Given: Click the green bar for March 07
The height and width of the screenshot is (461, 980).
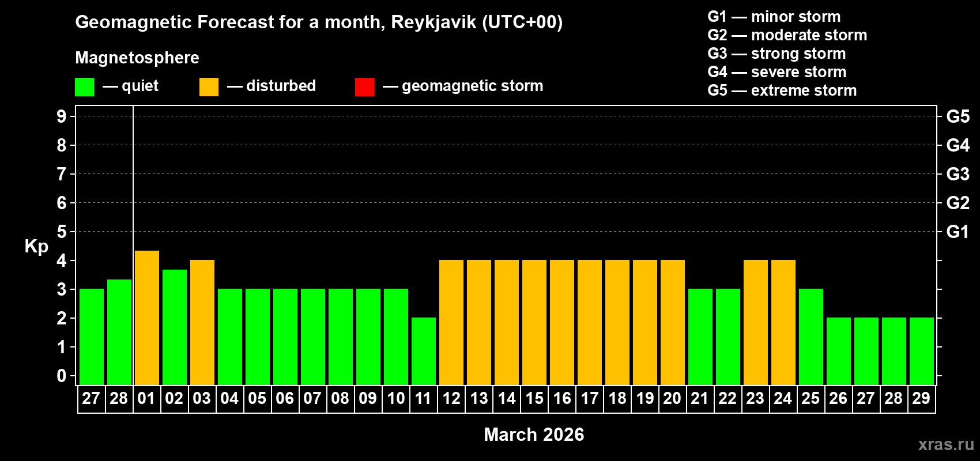Looking at the screenshot, I should (x=313, y=337).
